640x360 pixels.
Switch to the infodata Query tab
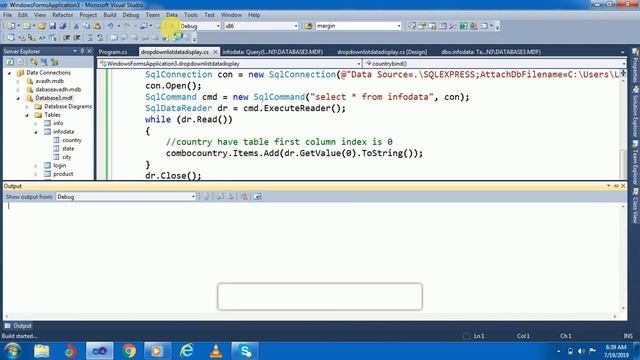click(273, 52)
